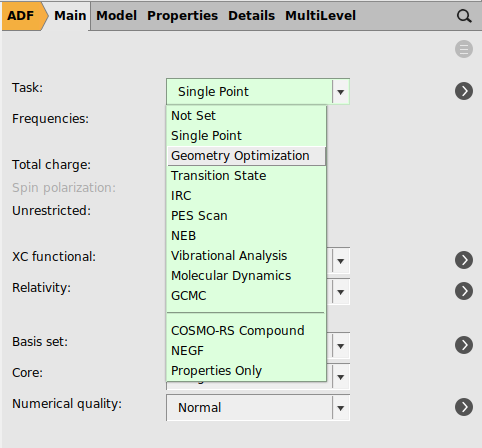The image size is (482, 448).
Task: Click the search magnifier icon
Action: [x=464, y=16]
